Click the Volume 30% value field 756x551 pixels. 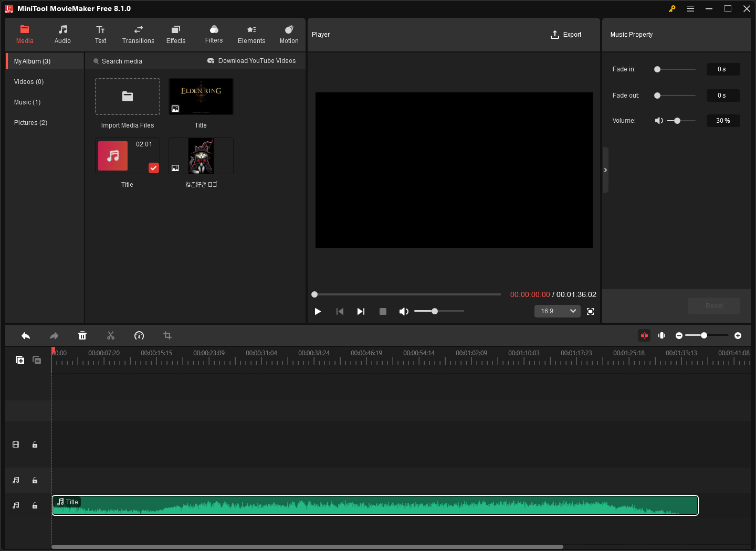point(723,121)
